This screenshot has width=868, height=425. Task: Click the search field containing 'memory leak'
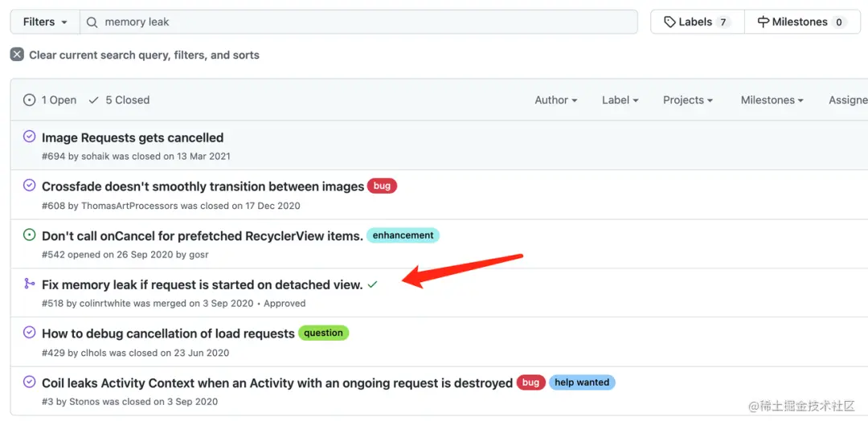click(x=362, y=22)
